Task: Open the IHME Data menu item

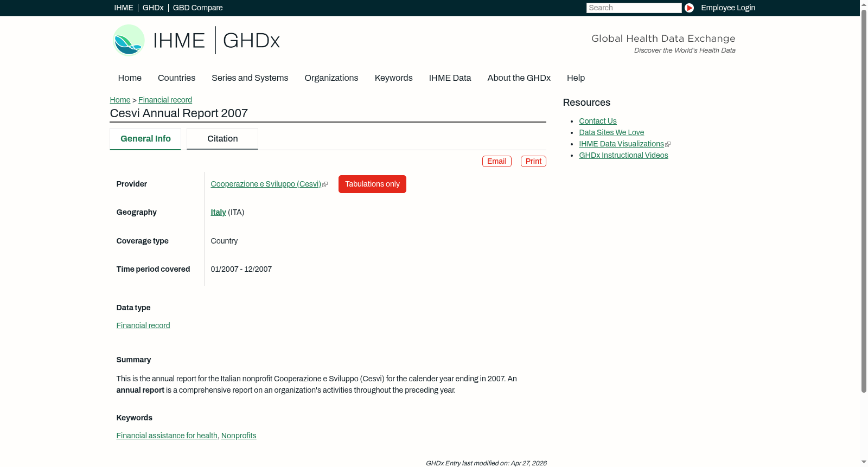Action: (x=450, y=78)
